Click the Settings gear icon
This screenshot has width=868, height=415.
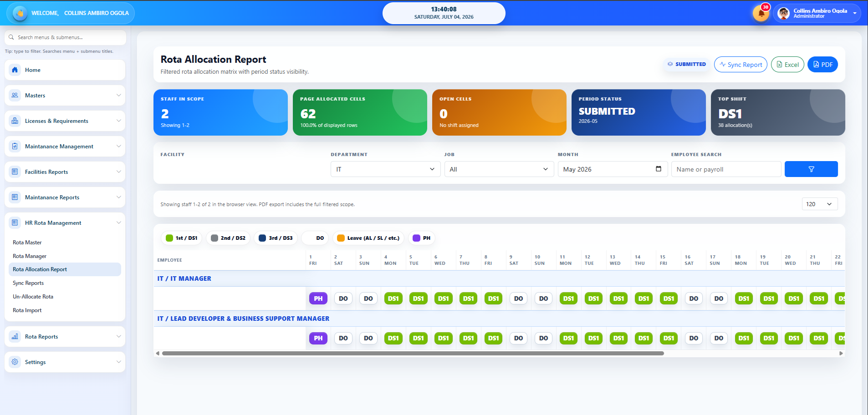point(15,362)
